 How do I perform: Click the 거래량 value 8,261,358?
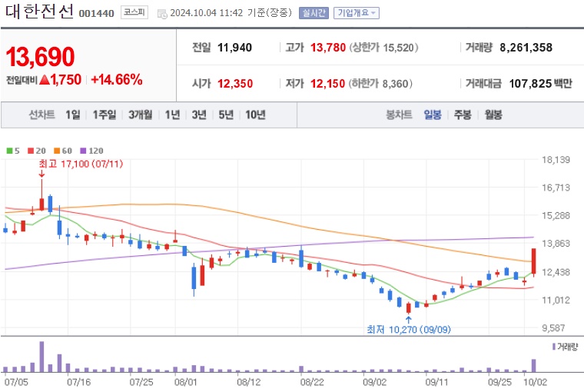point(526,48)
